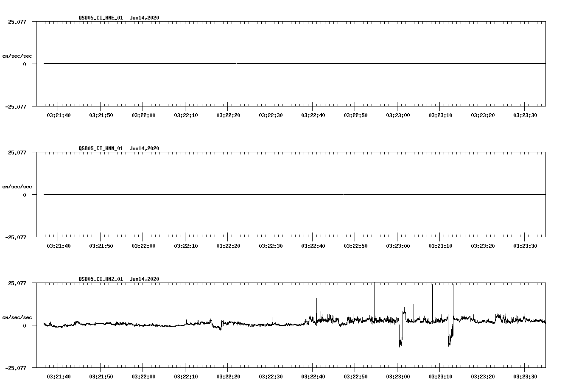The width and height of the screenshot is (576, 392).
Task: Click 03:22:30 time label under HNN plot
Action: pyautogui.click(x=271, y=246)
